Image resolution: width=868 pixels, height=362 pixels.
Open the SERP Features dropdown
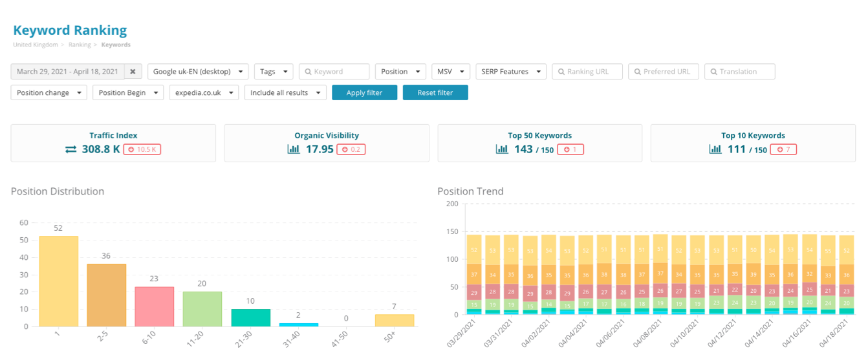click(x=510, y=72)
